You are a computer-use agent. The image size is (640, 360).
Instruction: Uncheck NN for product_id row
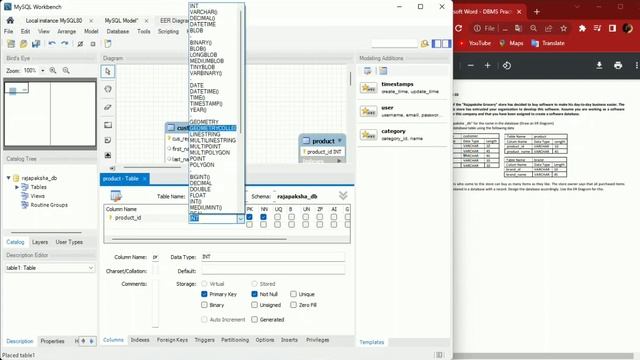(x=263, y=217)
